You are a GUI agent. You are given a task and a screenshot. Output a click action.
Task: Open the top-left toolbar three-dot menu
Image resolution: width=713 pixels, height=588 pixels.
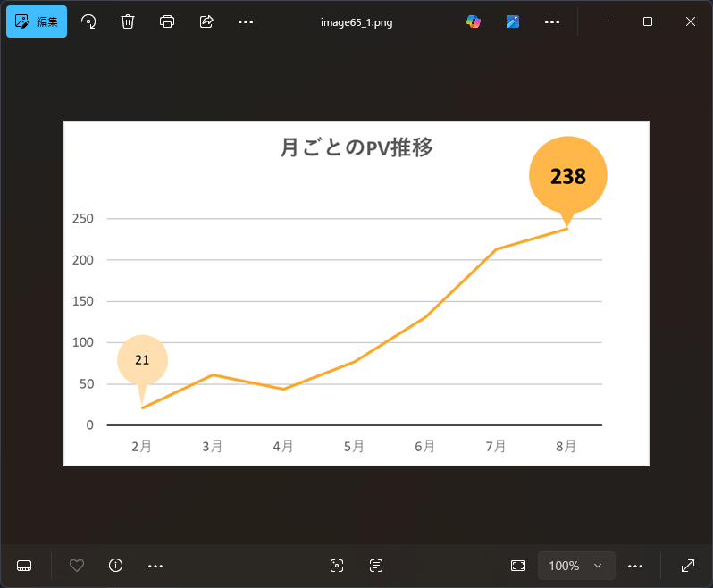tap(246, 21)
